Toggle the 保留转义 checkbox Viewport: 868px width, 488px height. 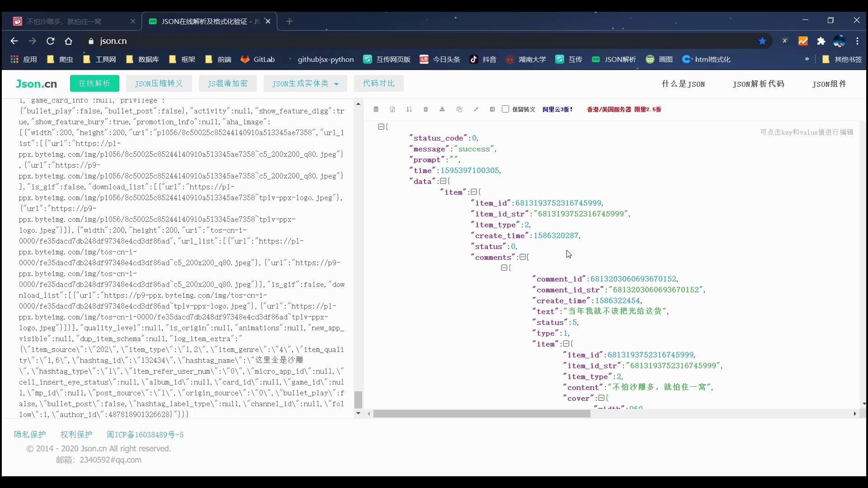[505, 109]
